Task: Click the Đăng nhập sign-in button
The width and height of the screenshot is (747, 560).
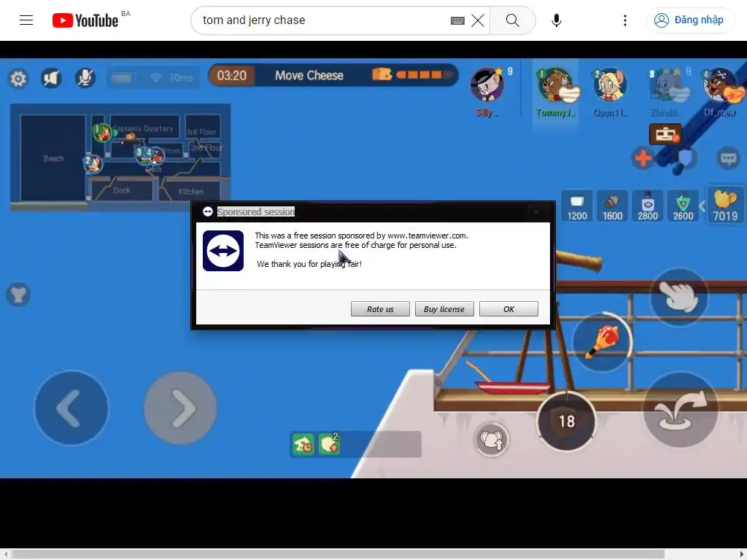Action: click(x=689, y=20)
